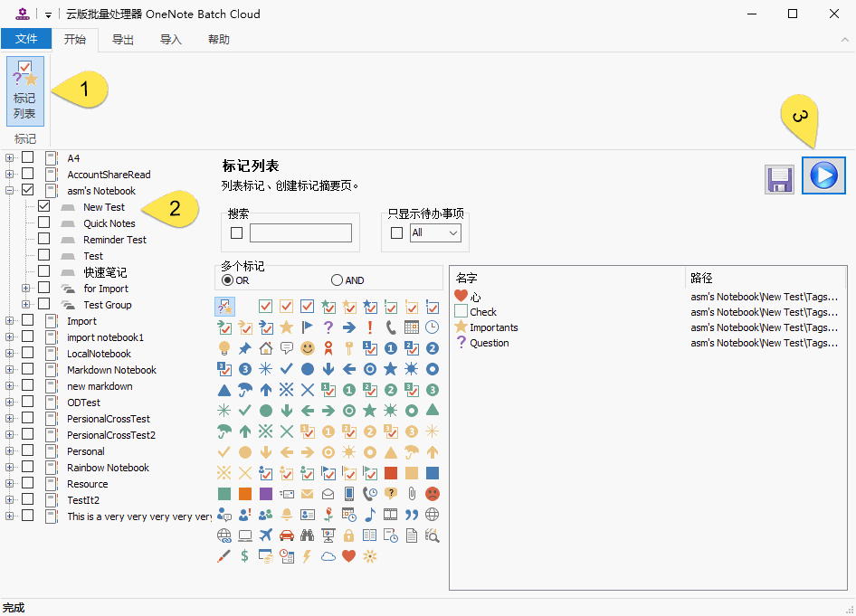Expand the LocalNotebook tree node
Image resolution: width=856 pixels, height=616 pixels.
coord(9,353)
